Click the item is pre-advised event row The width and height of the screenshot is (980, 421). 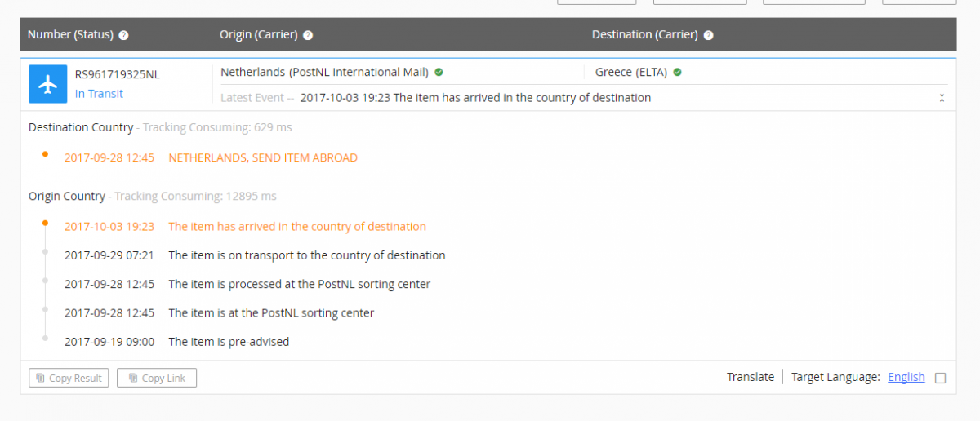[x=176, y=342]
